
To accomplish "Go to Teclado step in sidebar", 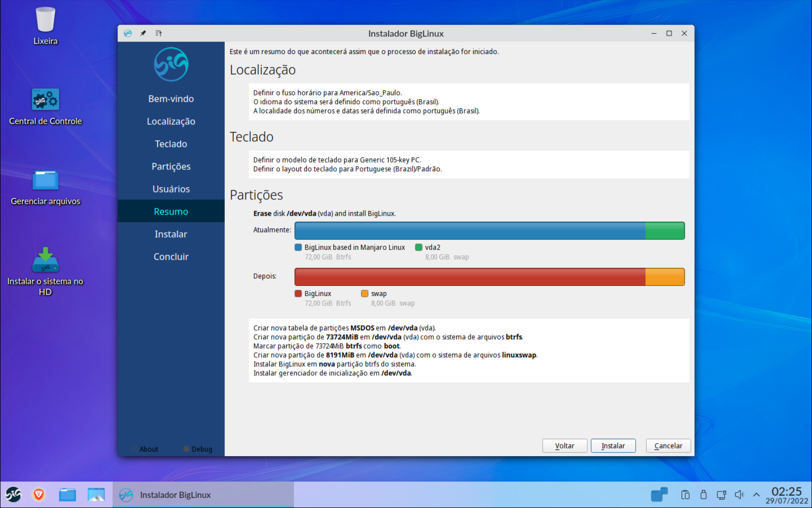I will (x=171, y=144).
